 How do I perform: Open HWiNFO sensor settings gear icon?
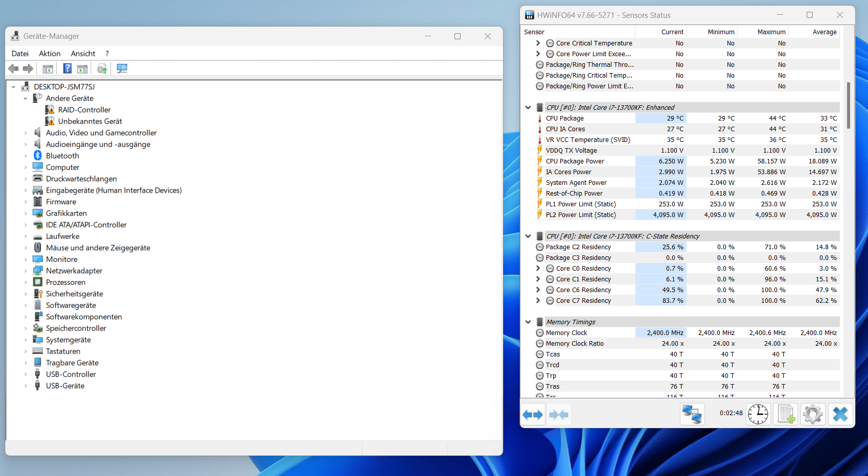pyautogui.click(x=813, y=414)
